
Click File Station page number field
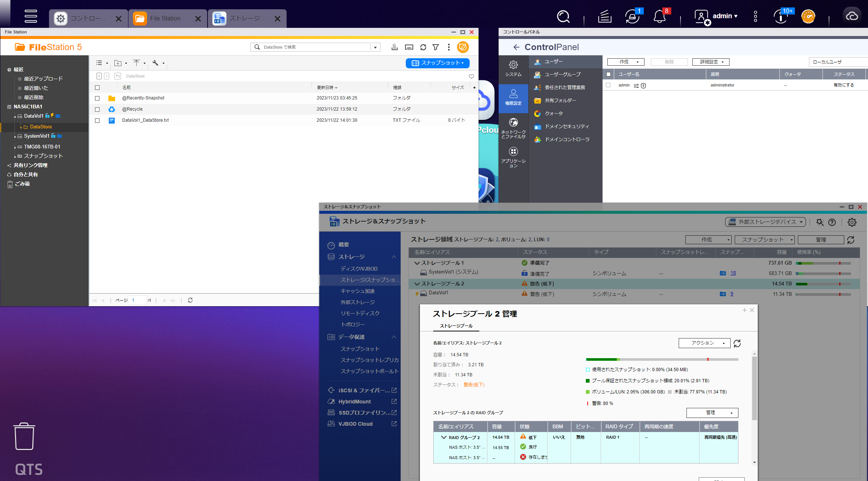(137, 300)
